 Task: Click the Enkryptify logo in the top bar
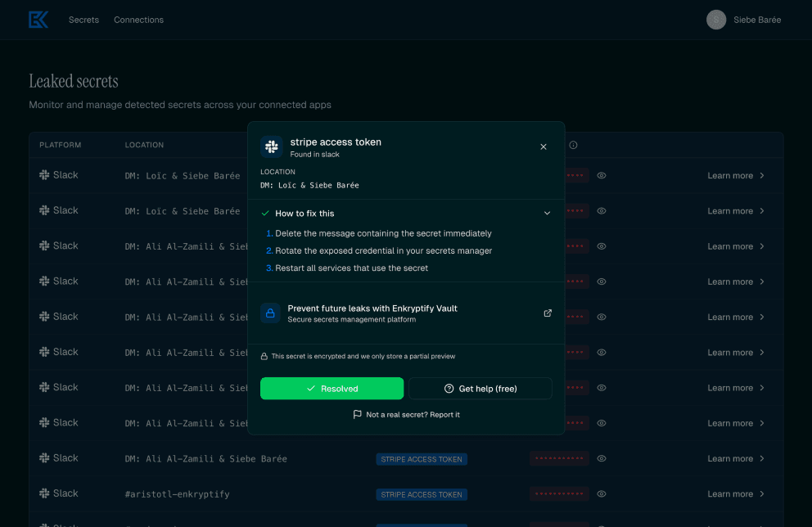pyautogui.click(x=38, y=19)
